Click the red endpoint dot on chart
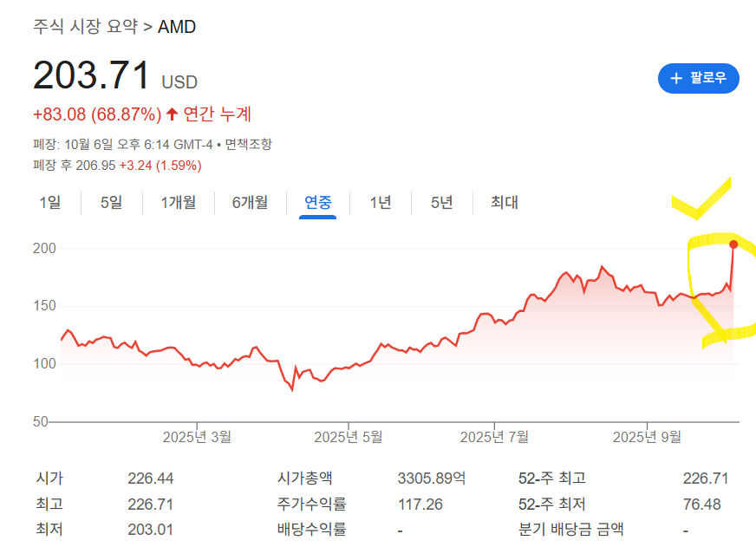This screenshot has height=547, width=756. (733, 244)
